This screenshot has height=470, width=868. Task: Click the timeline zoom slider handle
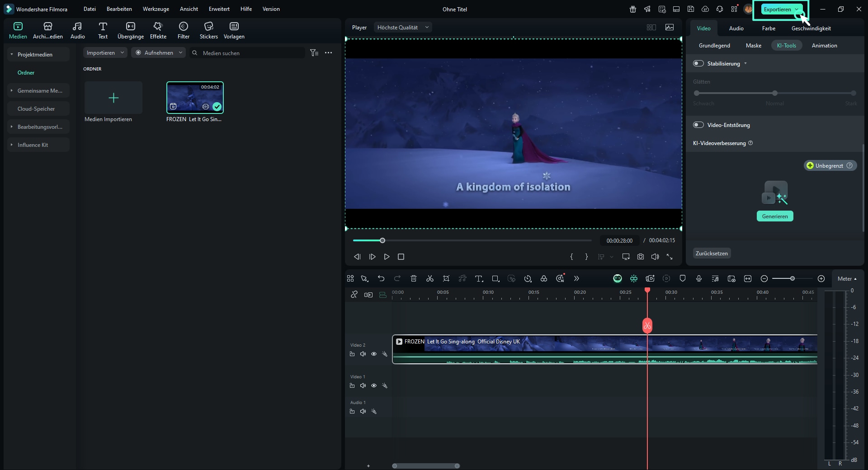[792, 278]
